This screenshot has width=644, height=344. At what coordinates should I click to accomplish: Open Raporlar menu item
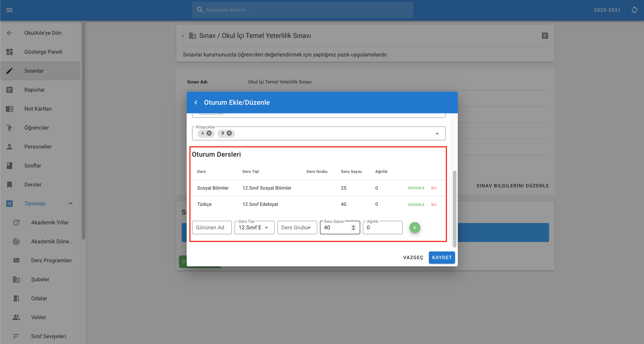[40, 90]
